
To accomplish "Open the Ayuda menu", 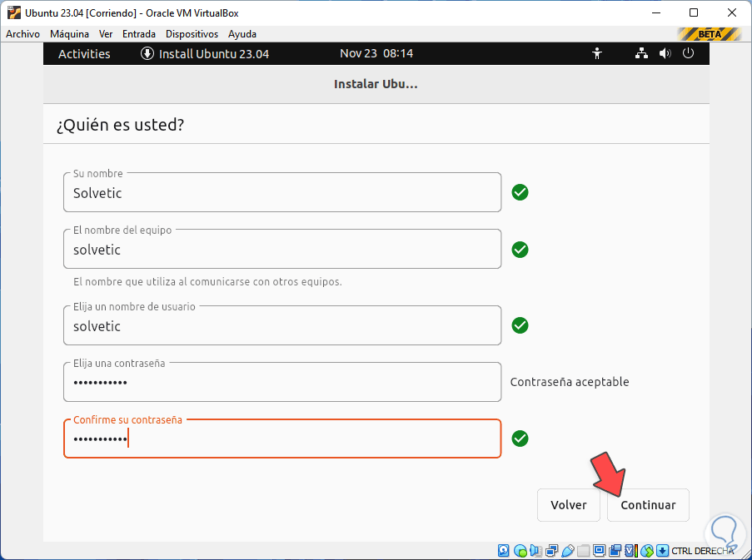I will 242,34.
